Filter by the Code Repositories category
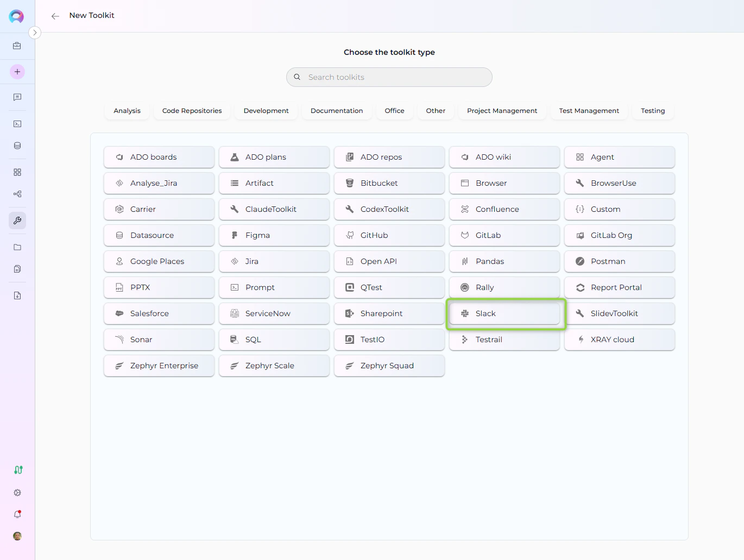 pyautogui.click(x=192, y=111)
